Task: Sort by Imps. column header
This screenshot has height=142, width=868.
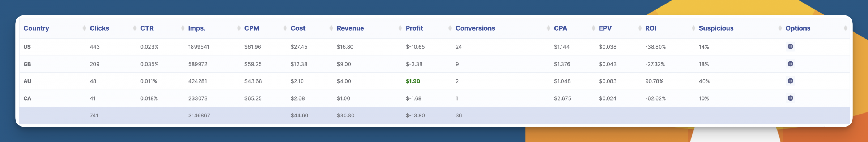Action: [x=197, y=28]
